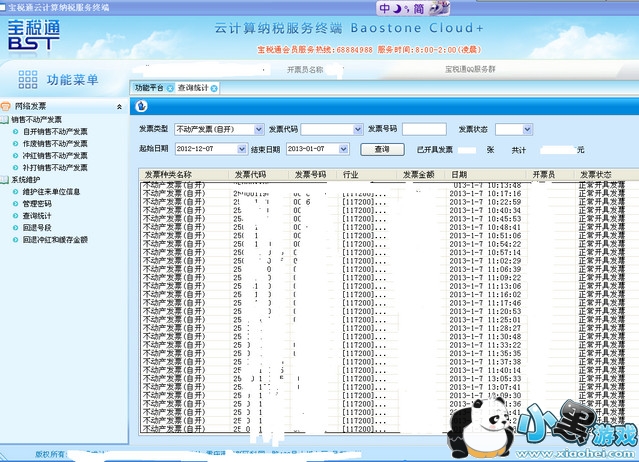
Task: Click the bullet icon beside 维护往来单位信息
Action: (x=15, y=191)
